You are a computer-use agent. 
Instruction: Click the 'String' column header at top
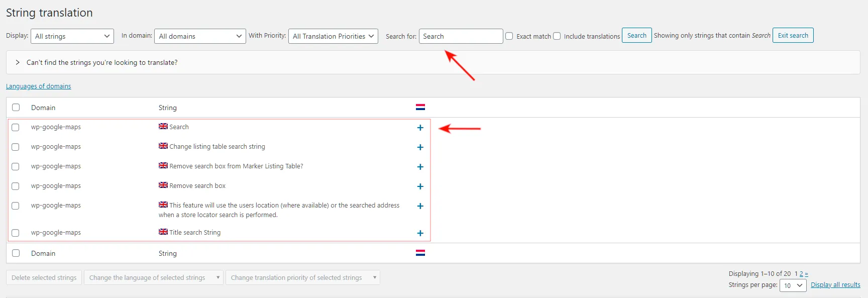(168, 108)
